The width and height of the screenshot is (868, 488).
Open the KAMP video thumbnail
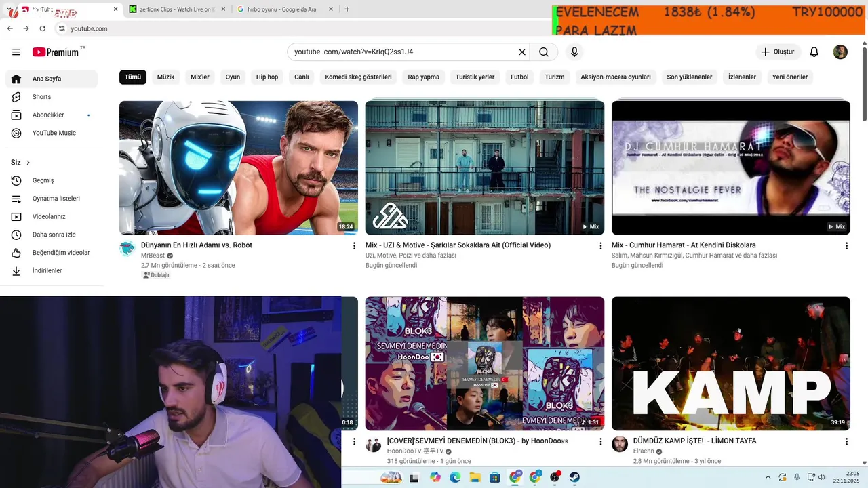point(731,363)
